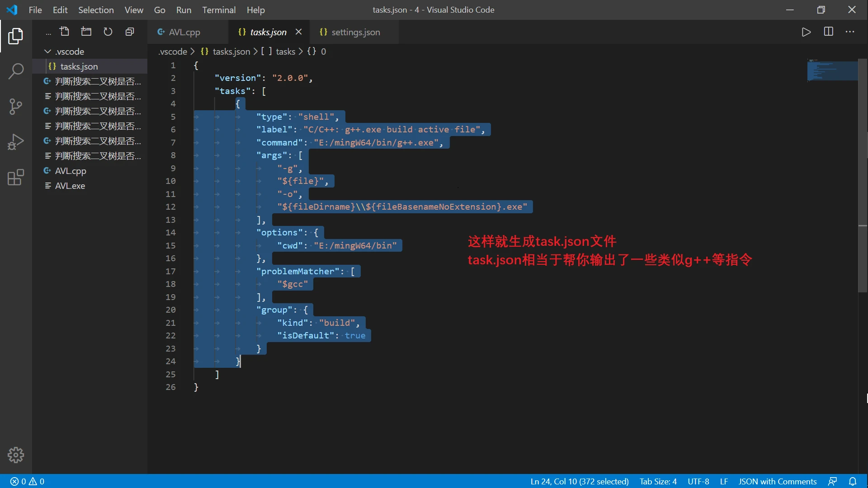Open AVL.cpp in the file explorer
This screenshot has width=868, height=488.
coord(71,171)
